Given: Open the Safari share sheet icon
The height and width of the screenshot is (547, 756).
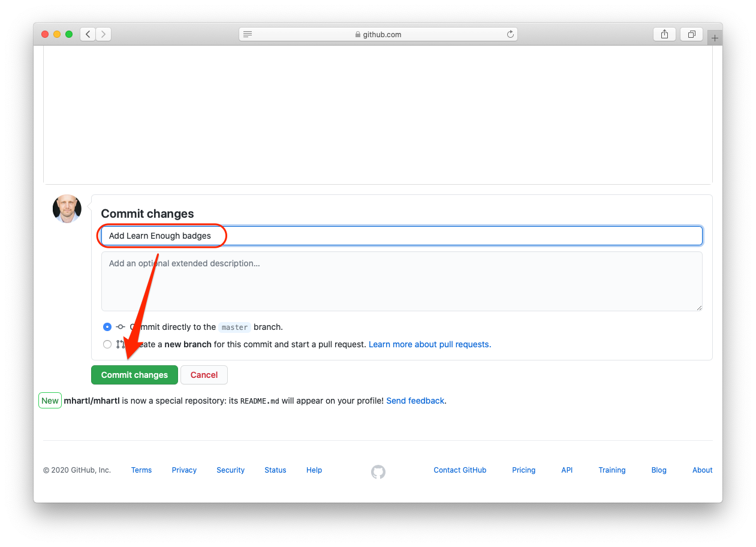Looking at the screenshot, I should [x=664, y=34].
